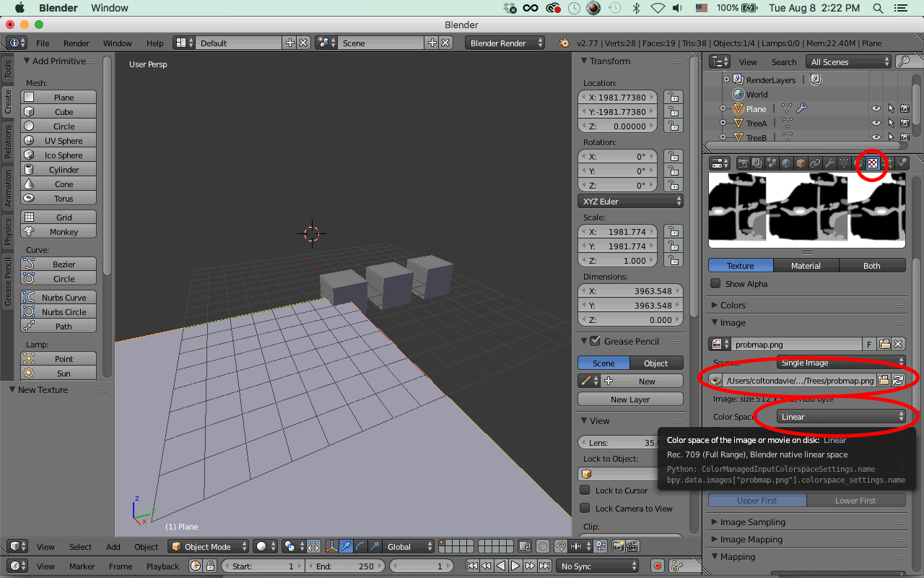Expand the Image Sampling panel
Image resolution: width=924 pixels, height=578 pixels.
tap(752, 522)
